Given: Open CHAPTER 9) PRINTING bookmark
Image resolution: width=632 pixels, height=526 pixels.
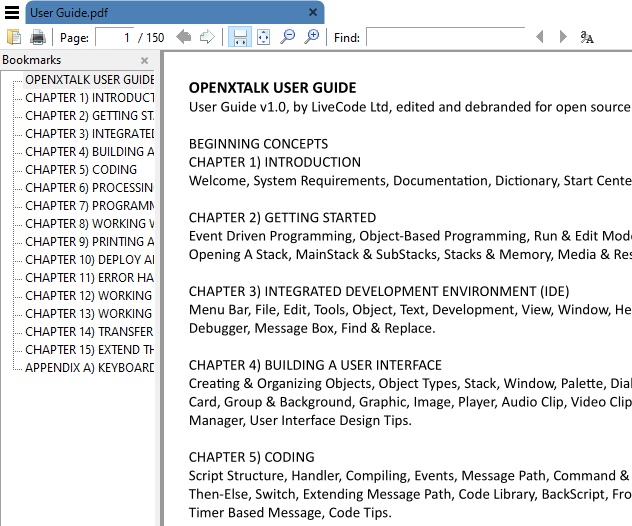Looking at the screenshot, I should tap(89, 241).
